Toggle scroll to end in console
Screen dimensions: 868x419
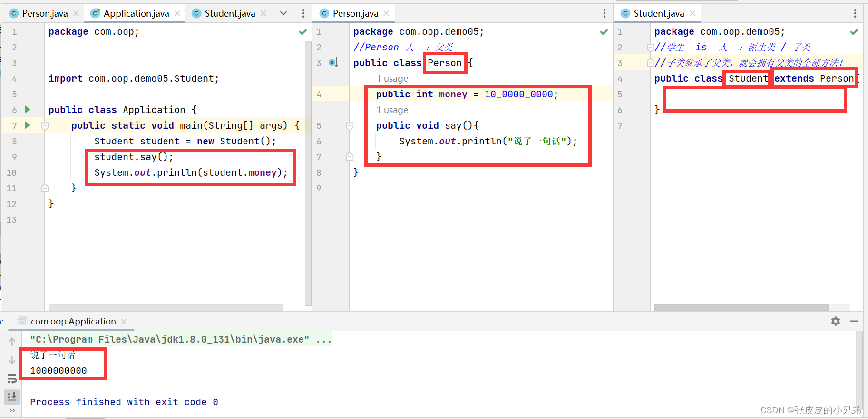pos(12,396)
